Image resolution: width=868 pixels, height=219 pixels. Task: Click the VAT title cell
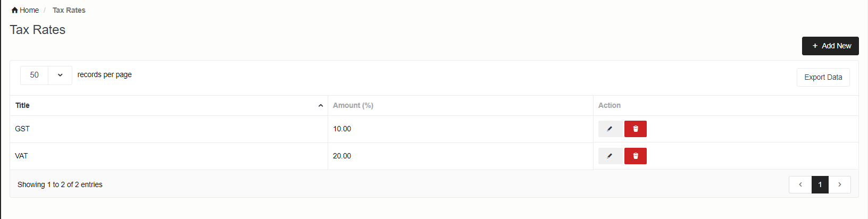(x=169, y=156)
